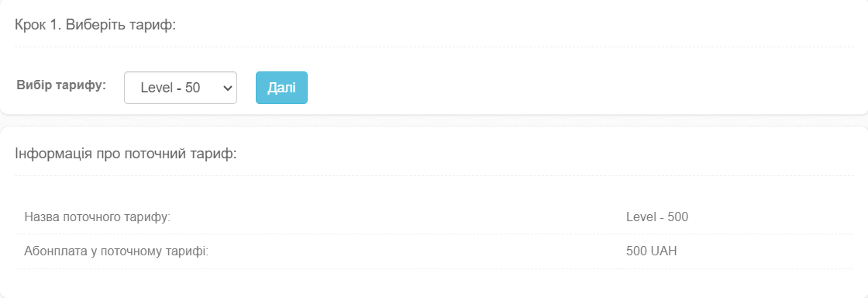The height and width of the screenshot is (298, 868).
Task: Click the subscription fee table row
Action: pos(435,251)
